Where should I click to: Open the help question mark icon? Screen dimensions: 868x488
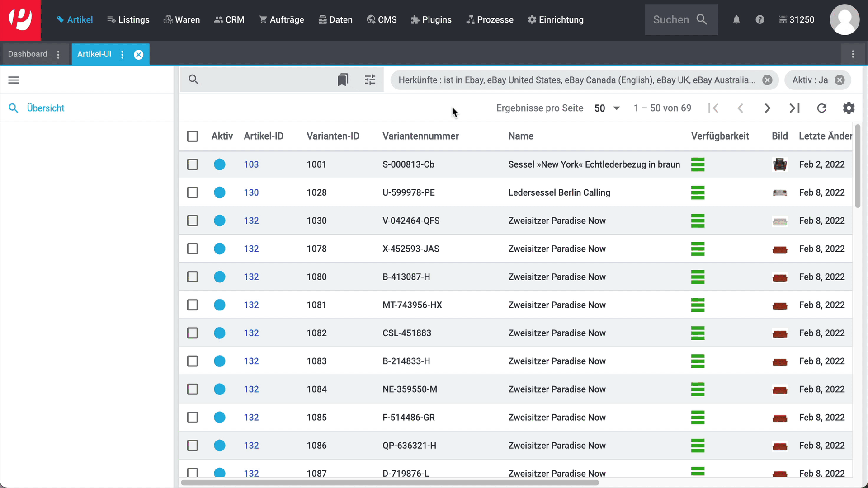[760, 19]
